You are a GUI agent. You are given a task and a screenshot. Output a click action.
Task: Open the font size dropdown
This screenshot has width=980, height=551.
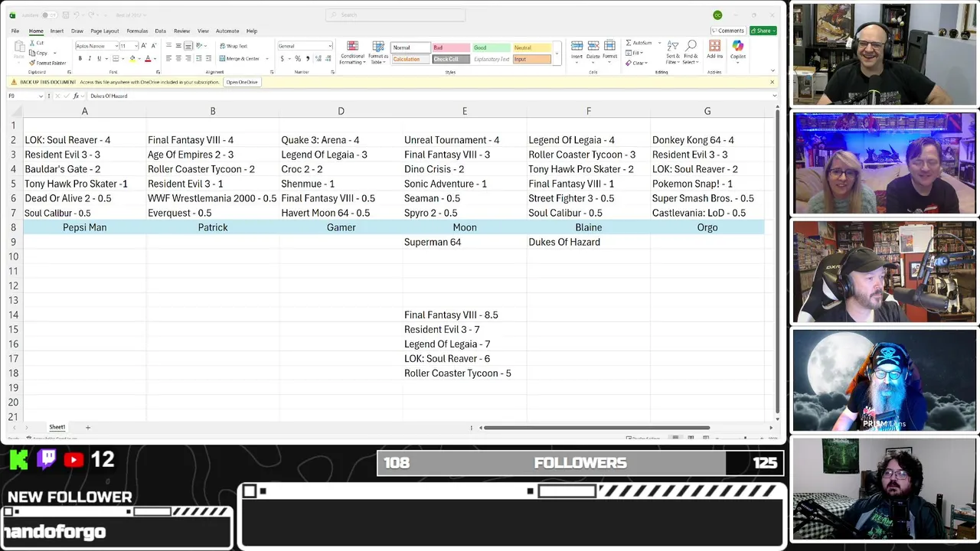click(x=135, y=46)
